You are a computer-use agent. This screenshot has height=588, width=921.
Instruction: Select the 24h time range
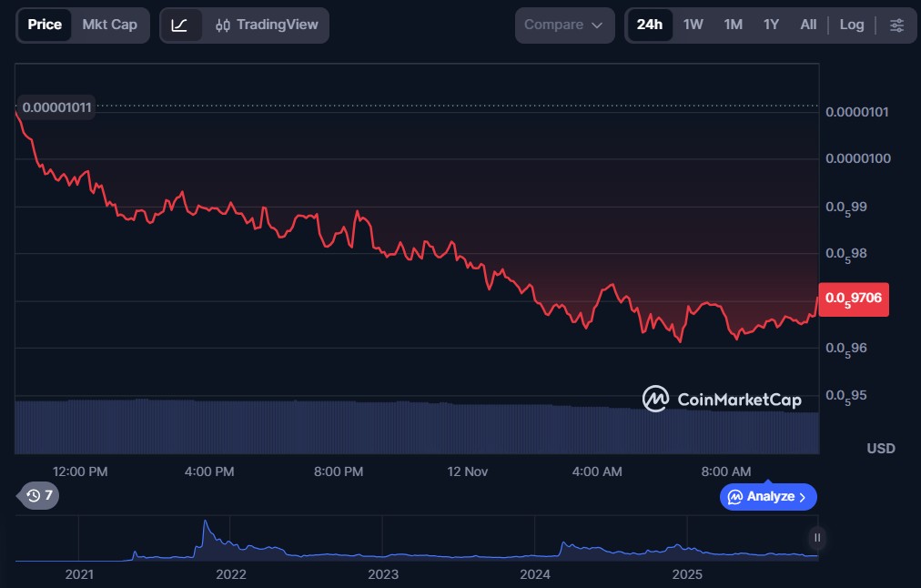650,25
